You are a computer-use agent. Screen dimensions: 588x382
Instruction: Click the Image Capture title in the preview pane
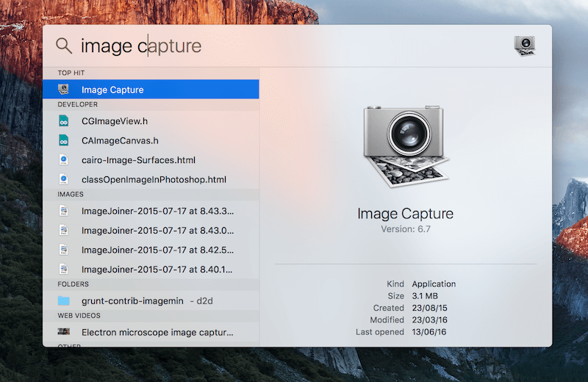click(405, 215)
